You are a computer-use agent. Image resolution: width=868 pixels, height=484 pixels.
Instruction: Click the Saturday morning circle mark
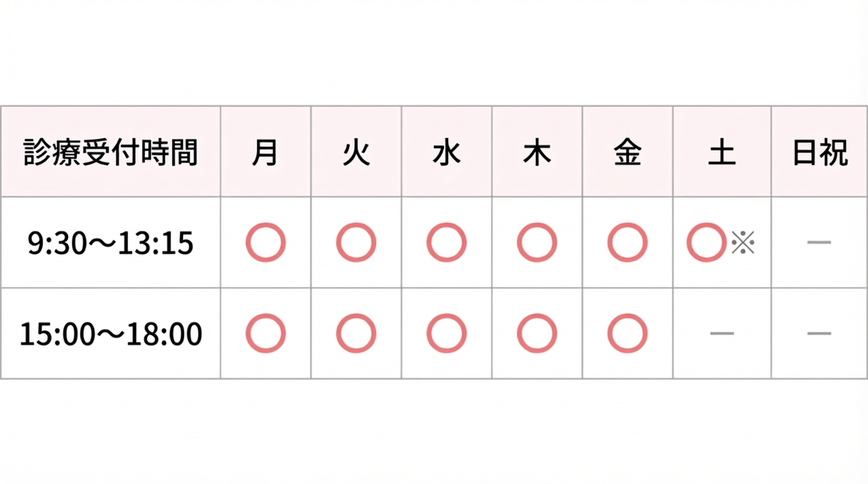707,243
